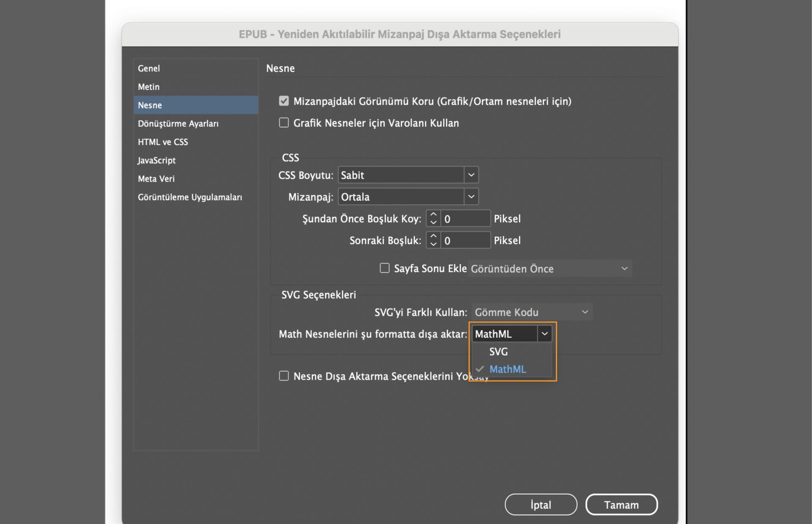Select JavaScript in the sidebar

click(x=156, y=160)
